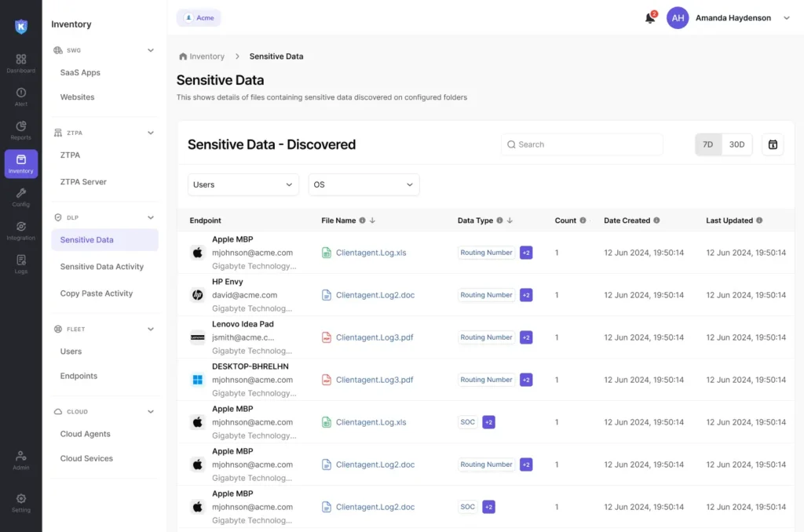
Task: Open the Amanda Haydenson account menu chevron
Action: pyautogui.click(x=787, y=18)
